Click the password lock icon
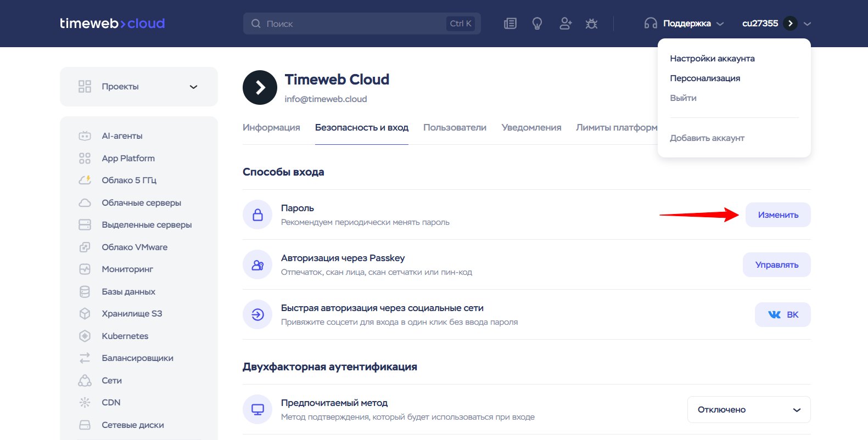The image size is (868, 440). click(257, 215)
